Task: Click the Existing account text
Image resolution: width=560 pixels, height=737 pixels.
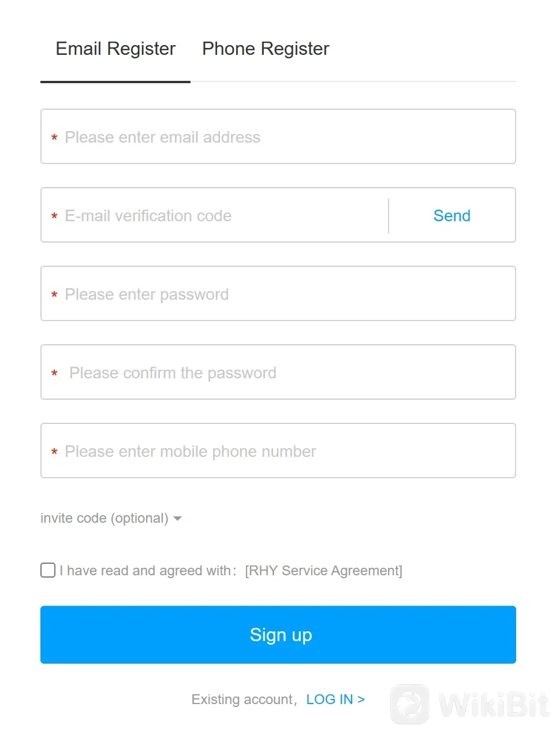Action: (x=242, y=699)
